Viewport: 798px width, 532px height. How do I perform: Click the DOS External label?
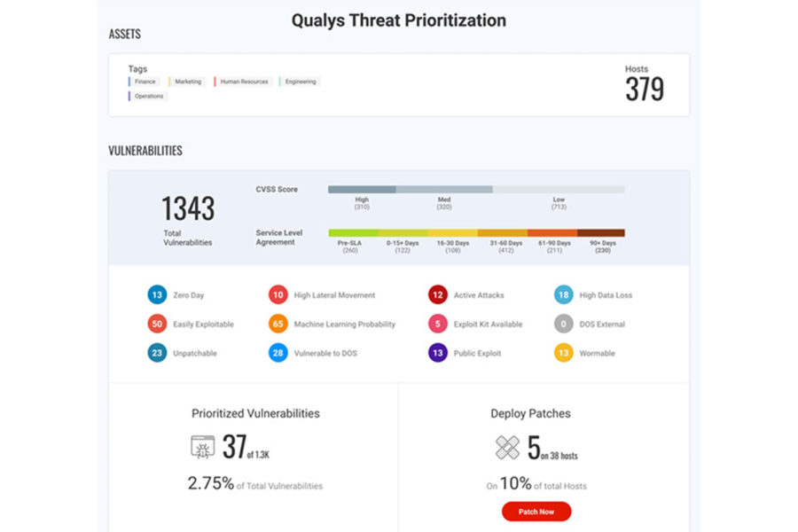tap(602, 325)
